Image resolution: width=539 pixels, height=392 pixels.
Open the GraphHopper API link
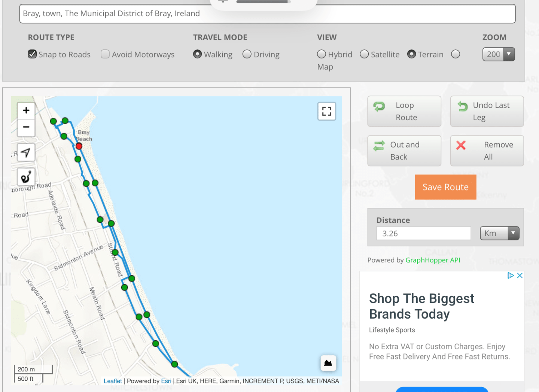(x=433, y=260)
